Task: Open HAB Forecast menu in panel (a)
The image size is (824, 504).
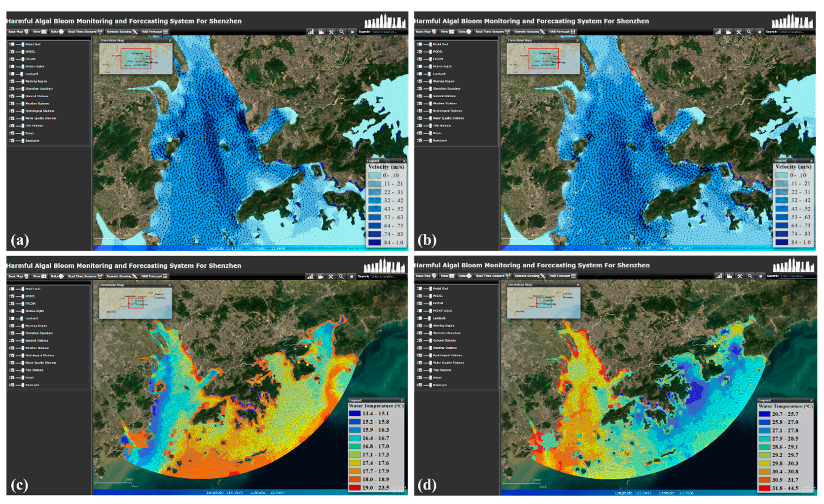Action: click(154, 32)
